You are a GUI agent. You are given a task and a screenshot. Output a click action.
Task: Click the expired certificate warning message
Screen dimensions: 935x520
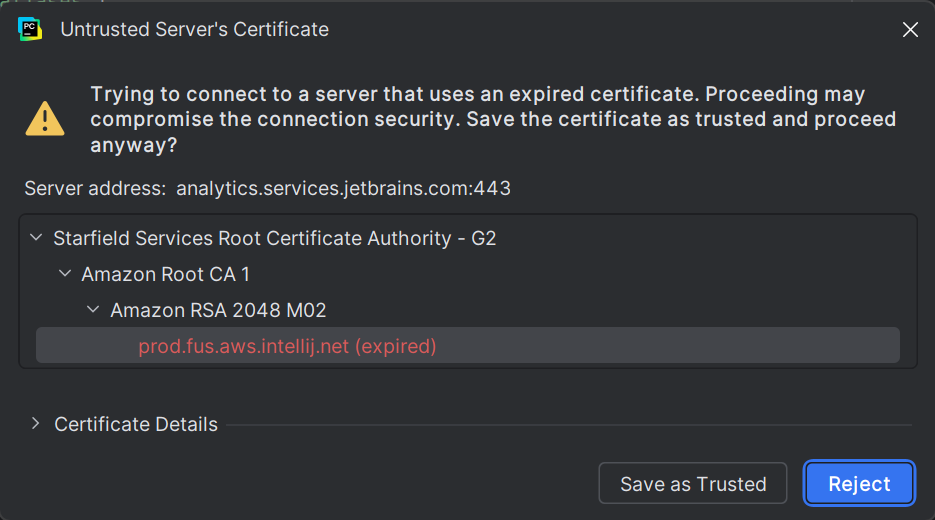tap(493, 119)
